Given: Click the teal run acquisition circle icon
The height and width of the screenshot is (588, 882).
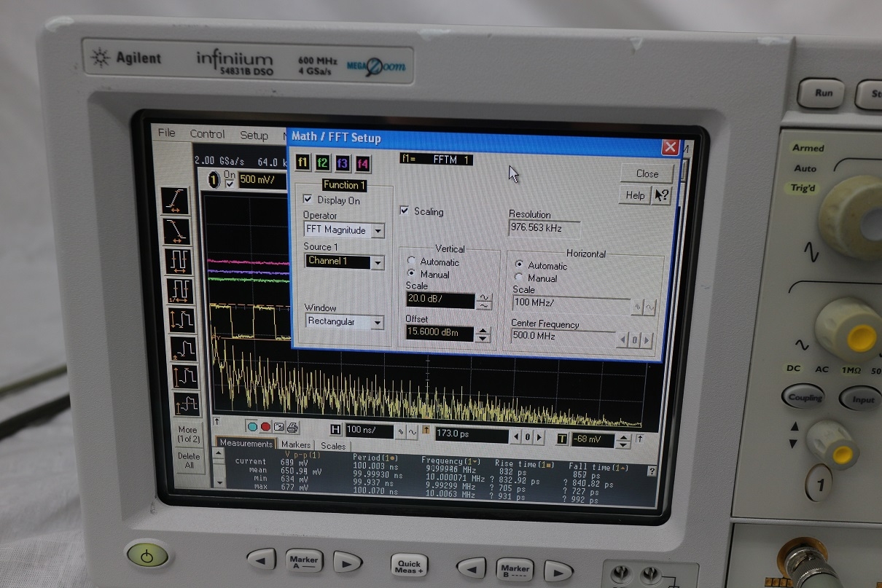Looking at the screenshot, I should [253, 427].
